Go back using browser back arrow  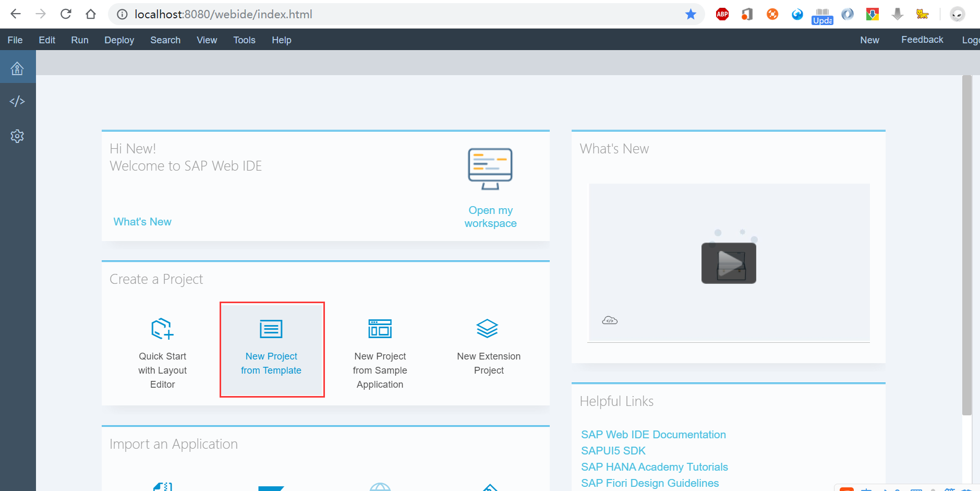[x=16, y=14]
